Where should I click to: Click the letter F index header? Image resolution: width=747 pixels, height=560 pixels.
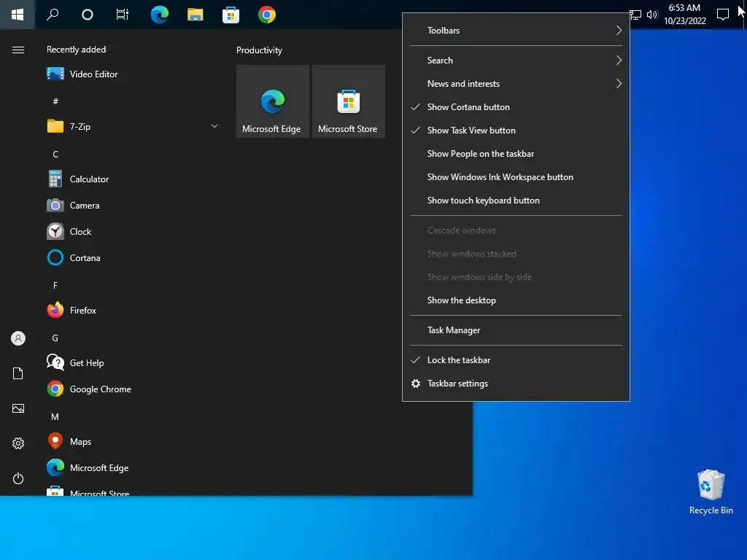[x=55, y=286]
